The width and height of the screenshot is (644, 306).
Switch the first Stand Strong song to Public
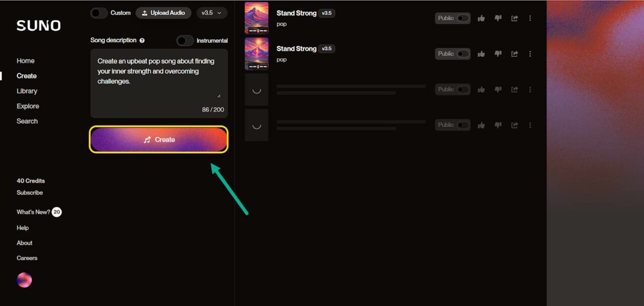[x=452, y=18]
